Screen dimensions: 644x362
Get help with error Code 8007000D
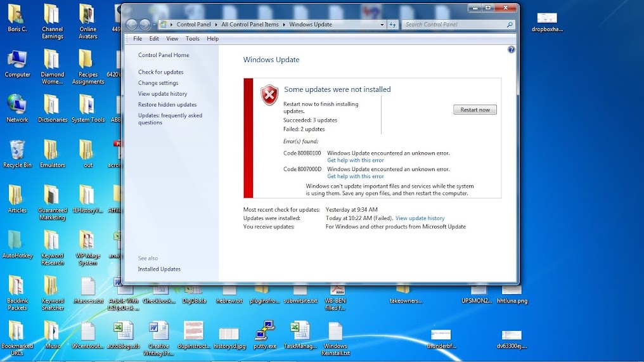(355, 176)
